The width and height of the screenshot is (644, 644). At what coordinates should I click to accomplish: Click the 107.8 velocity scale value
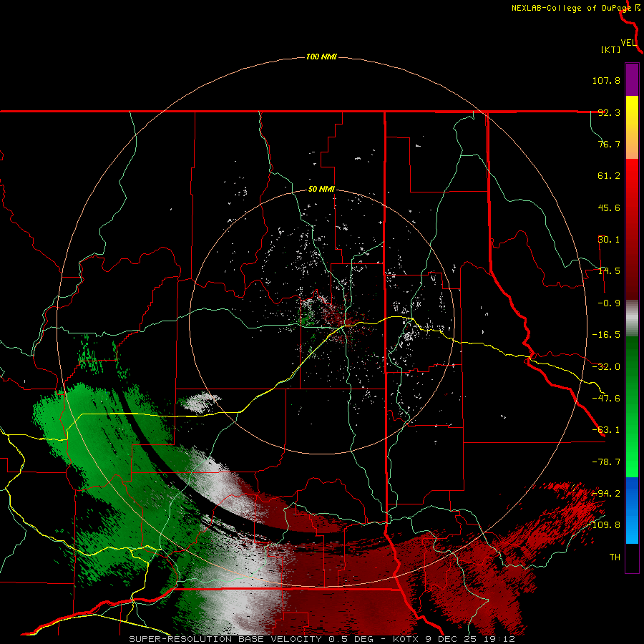[x=606, y=80]
